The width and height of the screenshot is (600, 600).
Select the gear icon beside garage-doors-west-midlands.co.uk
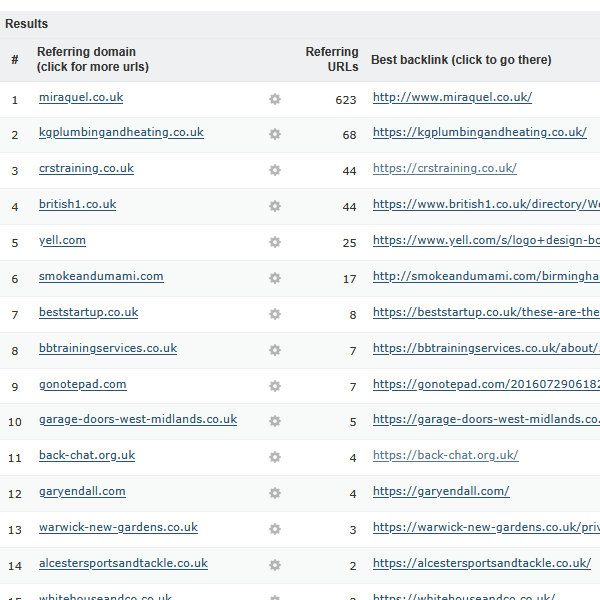275,421
